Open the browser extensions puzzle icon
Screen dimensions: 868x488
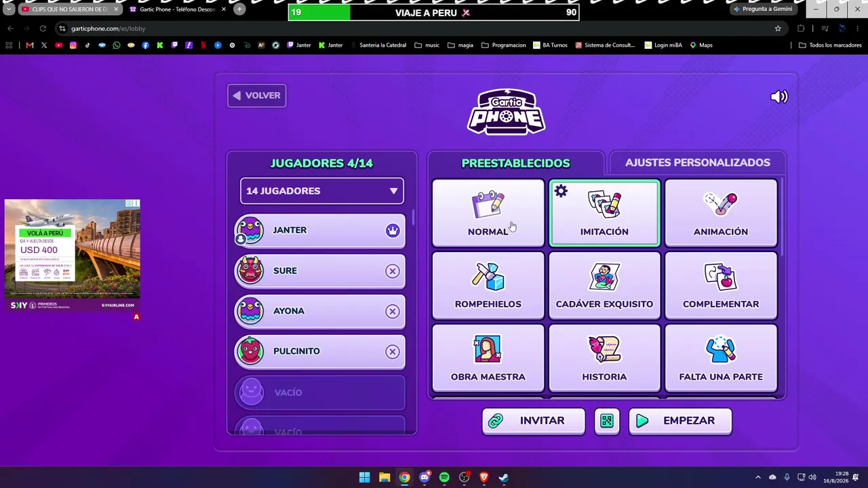pos(801,28)
